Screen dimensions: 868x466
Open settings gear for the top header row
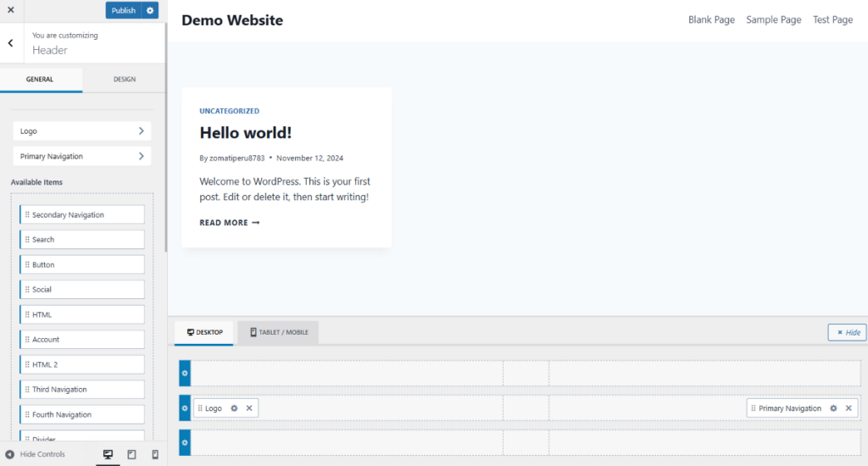(x=185, y=374)
